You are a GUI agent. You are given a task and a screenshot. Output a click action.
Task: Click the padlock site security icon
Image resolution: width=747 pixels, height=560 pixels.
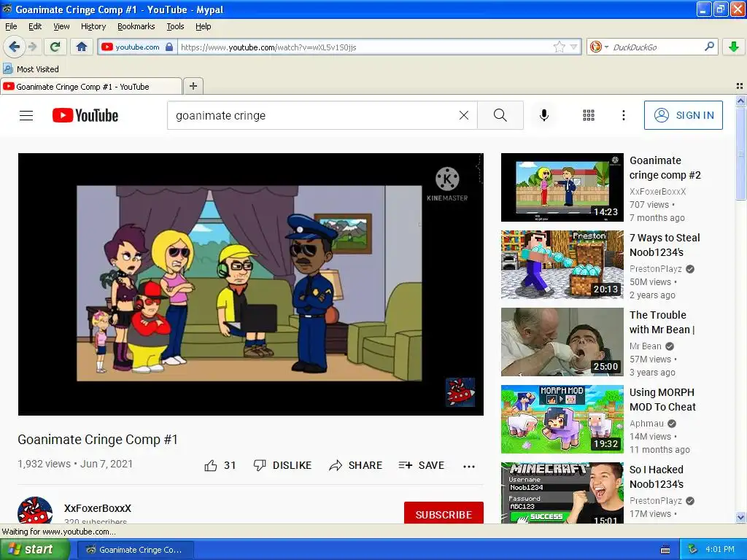pos(169,47)
